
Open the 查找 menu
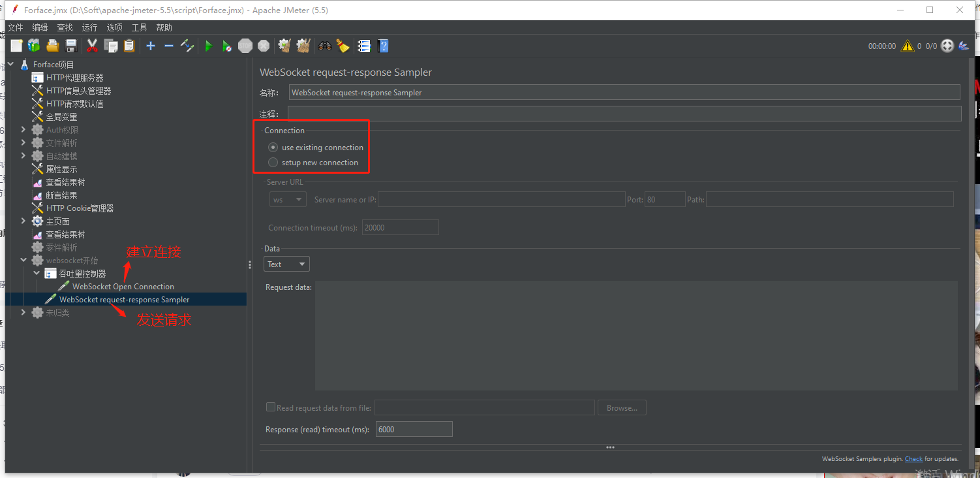pyautogui.click(x=65, y=27)
